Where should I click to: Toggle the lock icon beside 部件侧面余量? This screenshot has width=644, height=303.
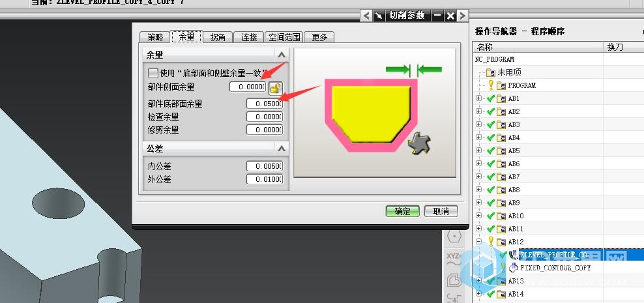(276, 87)
